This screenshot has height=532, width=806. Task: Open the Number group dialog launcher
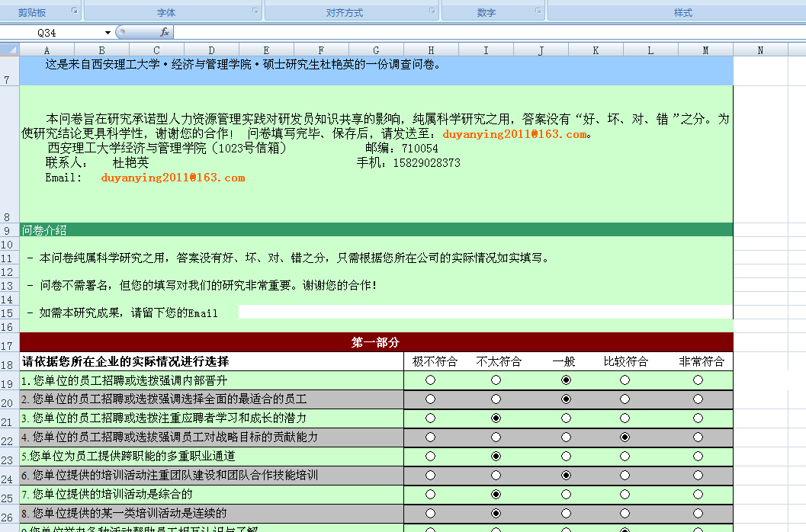tap(538, 11)
